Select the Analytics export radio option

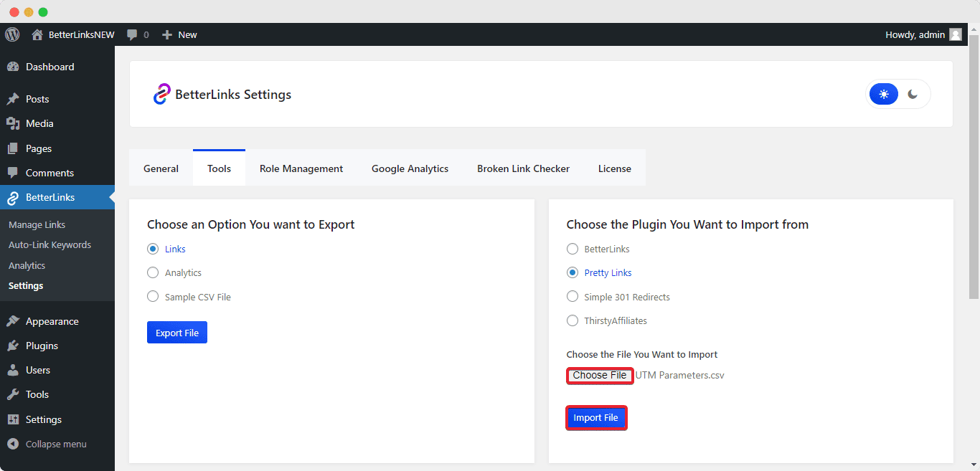click(x=153, y=272)
